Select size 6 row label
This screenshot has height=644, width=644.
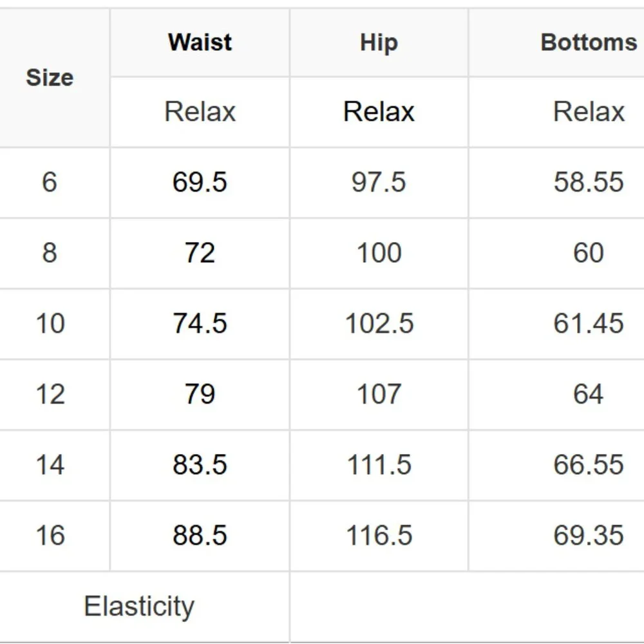[x=50, y=182]
